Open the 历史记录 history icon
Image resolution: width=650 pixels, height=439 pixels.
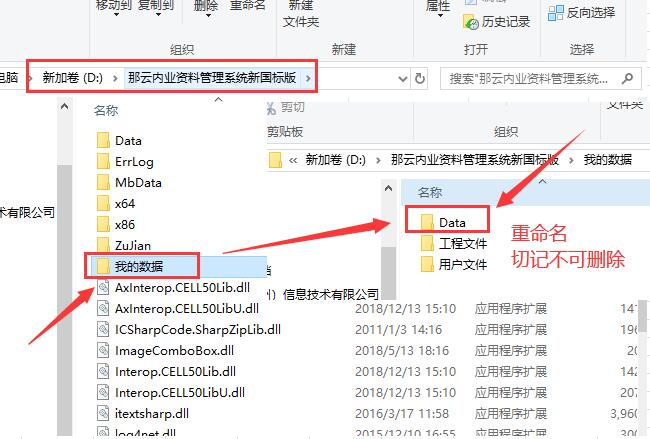[x=471, y=22]
